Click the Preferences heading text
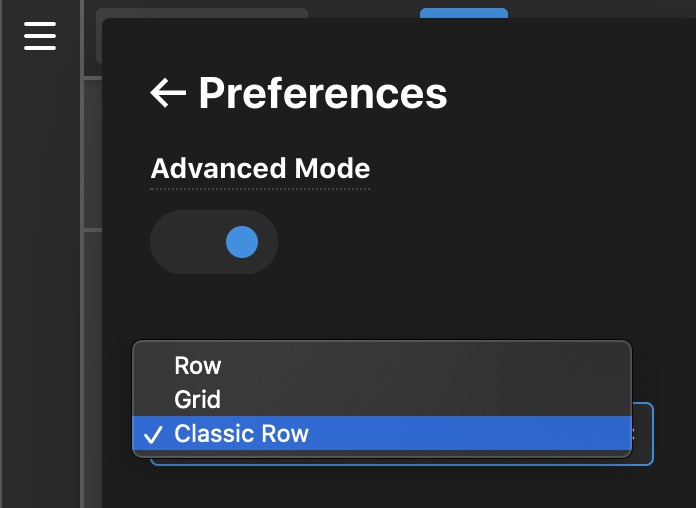This screenshot has height=508, width=696. click(323, 93)
